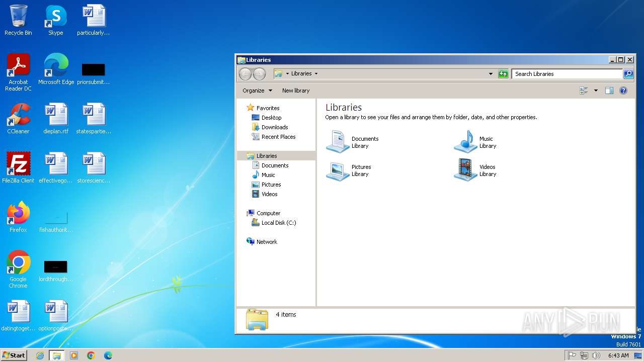Select dieplan.rtf file on desktop
The image size is (644, 362).
(56, 119)
